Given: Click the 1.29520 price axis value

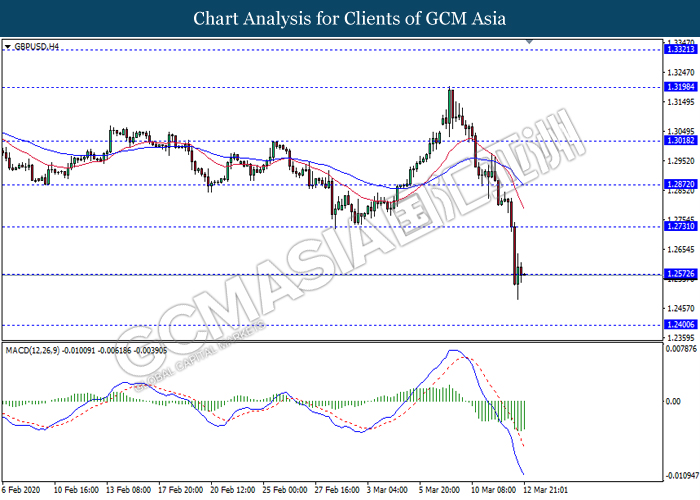Looking at the screenshot, I should point(681,161).
